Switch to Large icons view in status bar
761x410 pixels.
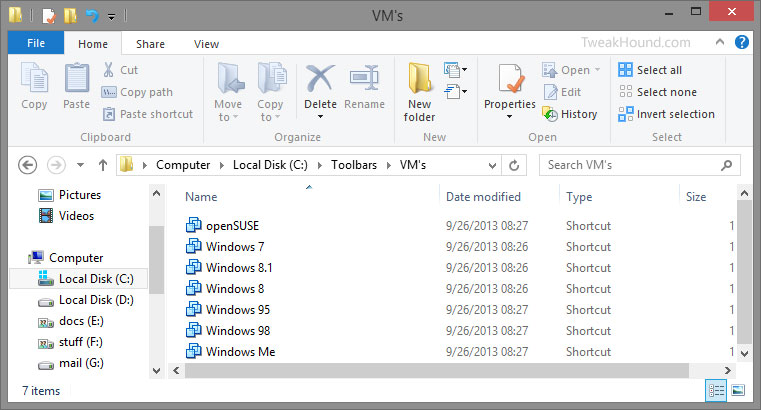[x=738, y=391]
